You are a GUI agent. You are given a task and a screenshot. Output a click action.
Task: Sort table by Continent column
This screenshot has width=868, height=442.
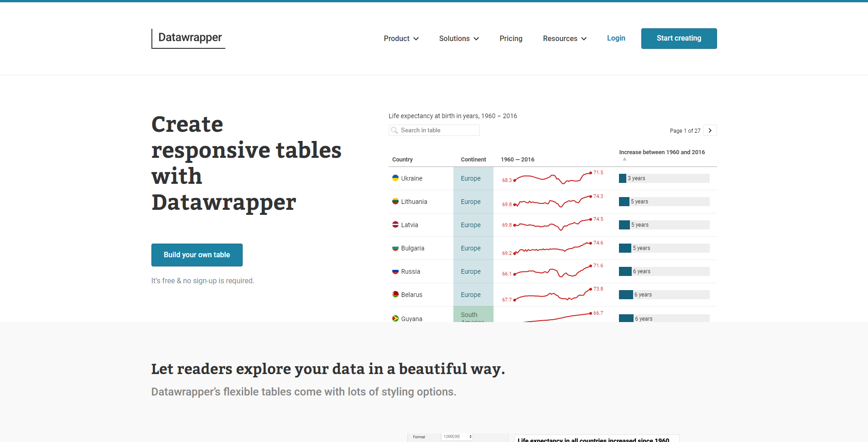(x=473, y=160)
